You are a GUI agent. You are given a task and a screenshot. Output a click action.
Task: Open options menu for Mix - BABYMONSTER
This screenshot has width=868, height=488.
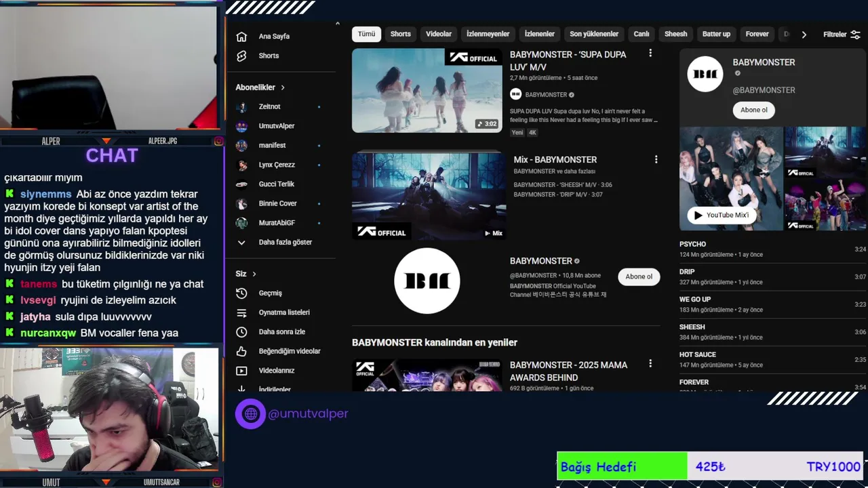(x=656, y=159)
